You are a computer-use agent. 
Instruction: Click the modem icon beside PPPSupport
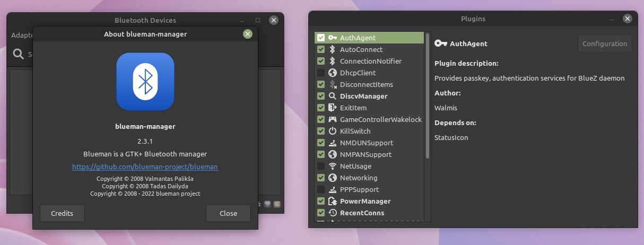(x=333, y=189)
